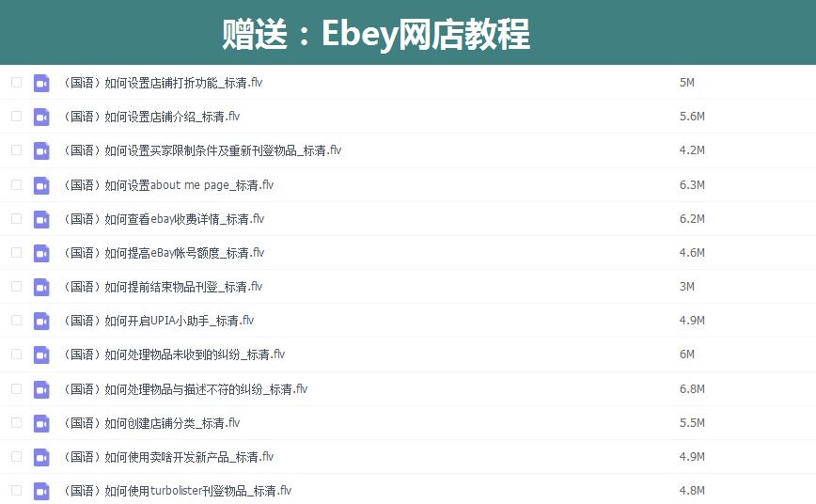Open file 如何设置买家限制条件及重新刊登物品_标清.flv
The width and height of the screenshot is (816, 504).
pyautogui.click(x=202, y=150)
